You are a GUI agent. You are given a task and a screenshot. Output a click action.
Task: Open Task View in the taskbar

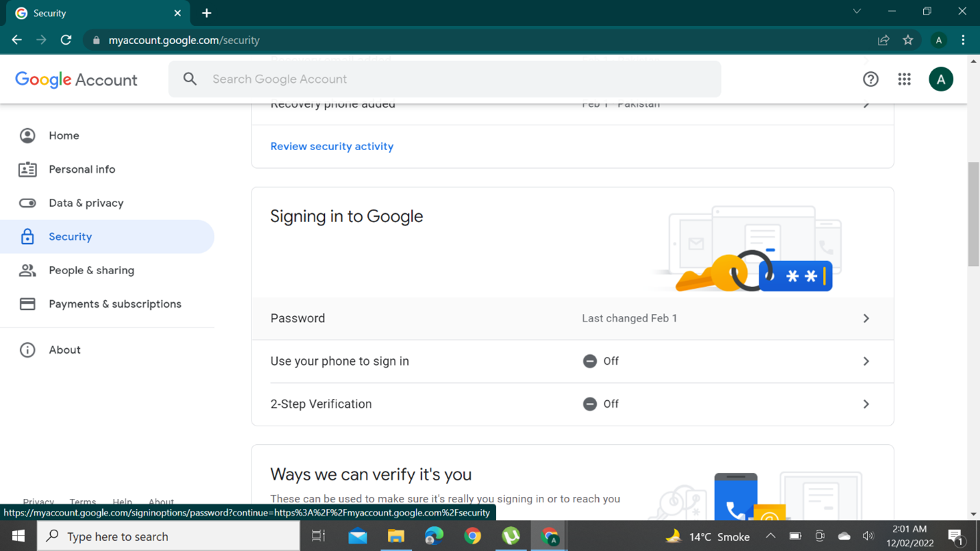(318, 536)
